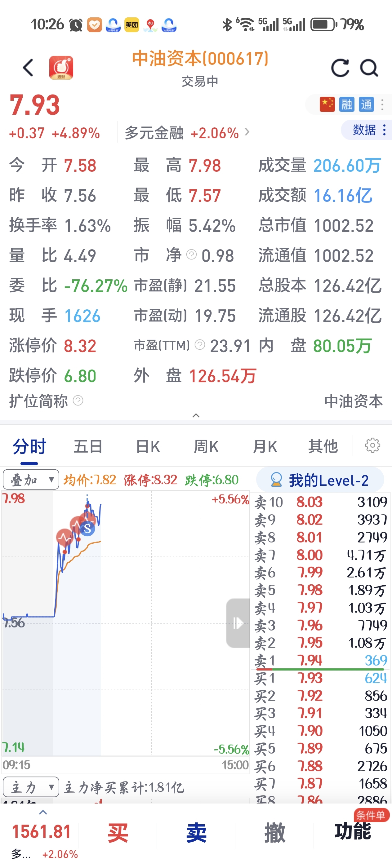Open 我的Level-2 button

tap(320, 480)
